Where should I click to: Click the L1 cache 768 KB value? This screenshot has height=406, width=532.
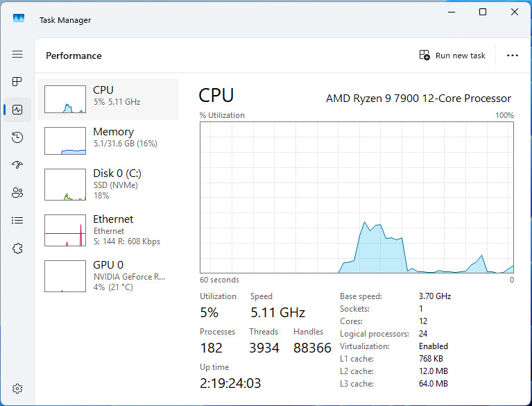click(431, 359)
